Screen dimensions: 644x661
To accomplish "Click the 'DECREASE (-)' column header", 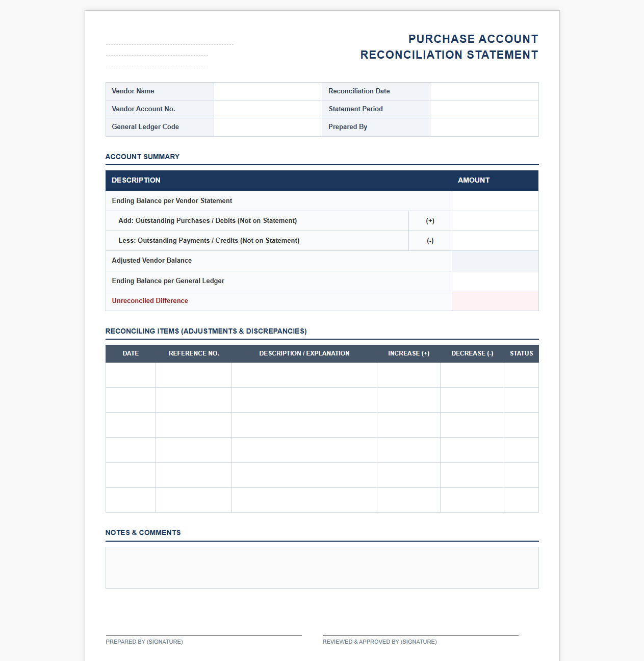I will coord(472,353).
